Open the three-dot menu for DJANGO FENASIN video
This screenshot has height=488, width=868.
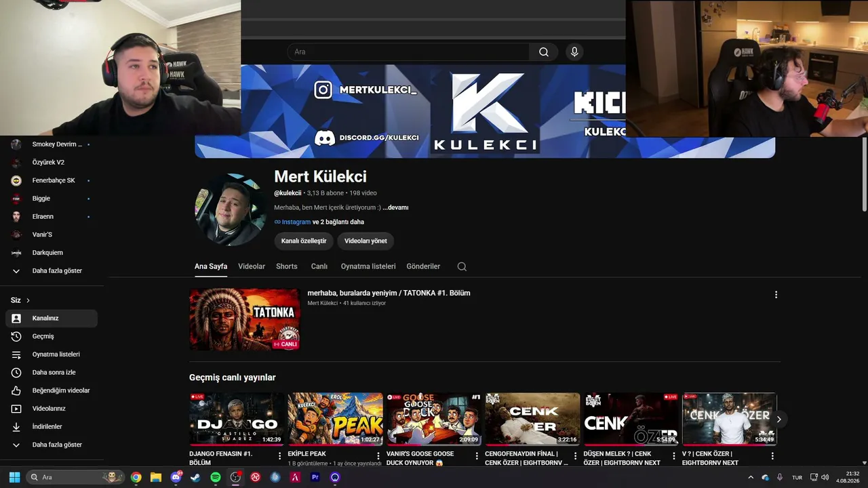coord(279,456)
